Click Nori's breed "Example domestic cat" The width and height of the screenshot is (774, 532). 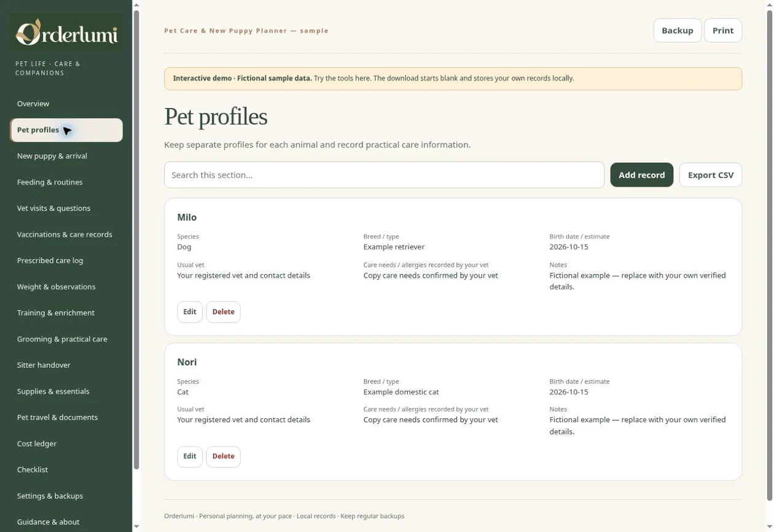tap(401, 392)
